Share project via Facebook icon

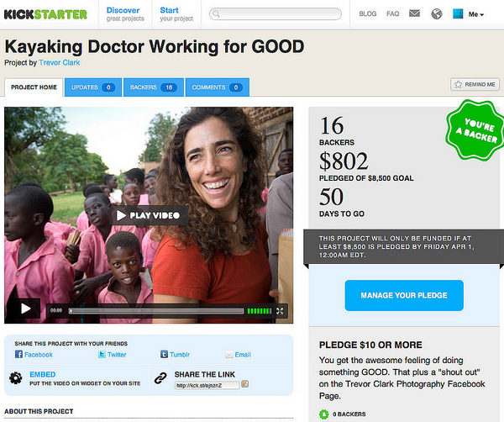coord(18,355)
